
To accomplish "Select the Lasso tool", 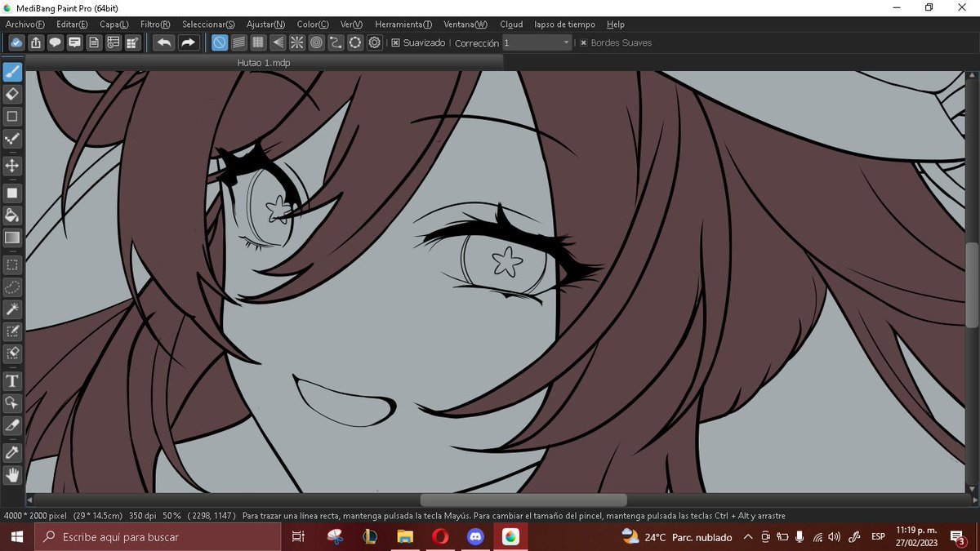I will [x=12, y=287].
